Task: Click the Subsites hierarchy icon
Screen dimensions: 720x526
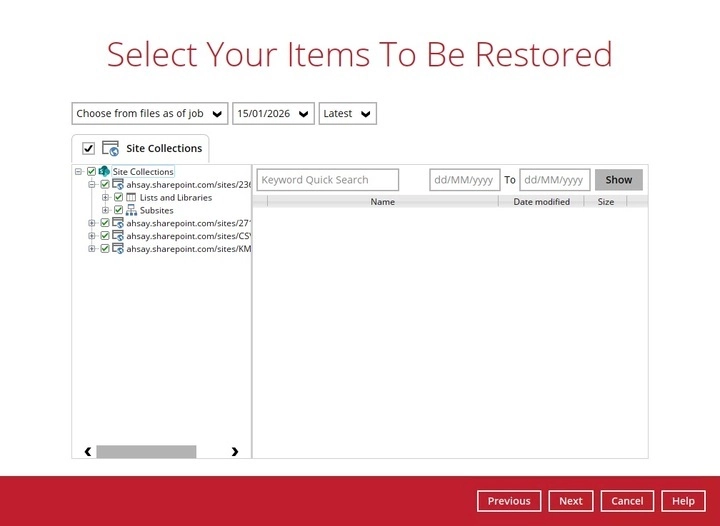Action: (130, 211)
